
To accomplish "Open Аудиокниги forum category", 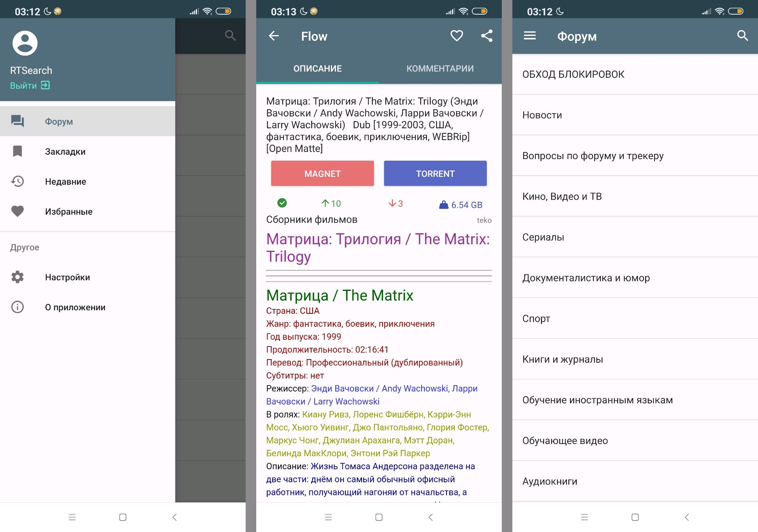I will [635, 481].
